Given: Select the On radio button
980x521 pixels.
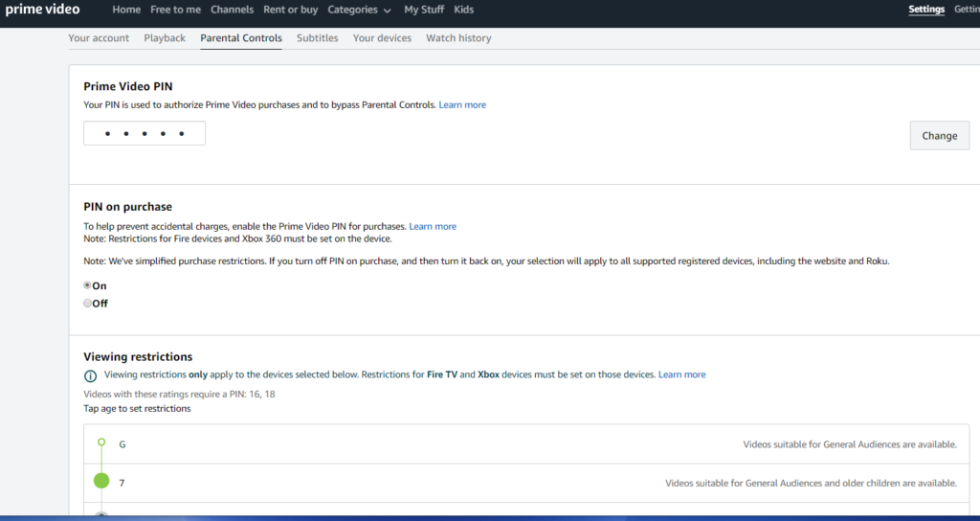Looking at the screenshot, I should 87,285.
